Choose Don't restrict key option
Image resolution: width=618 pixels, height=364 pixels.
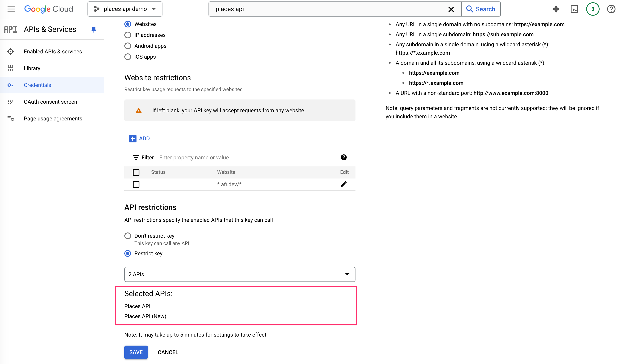tap(127, 236)
